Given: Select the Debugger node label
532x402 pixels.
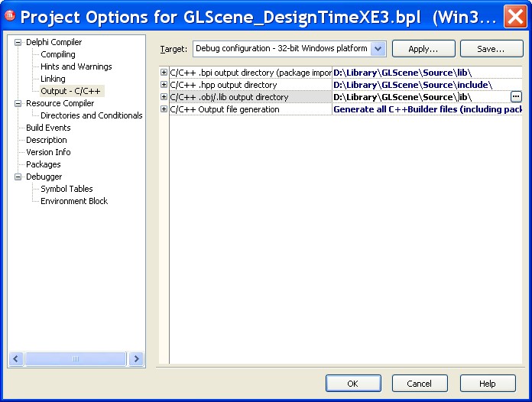Looking at the screenshot, I should (x=44, y=177).
